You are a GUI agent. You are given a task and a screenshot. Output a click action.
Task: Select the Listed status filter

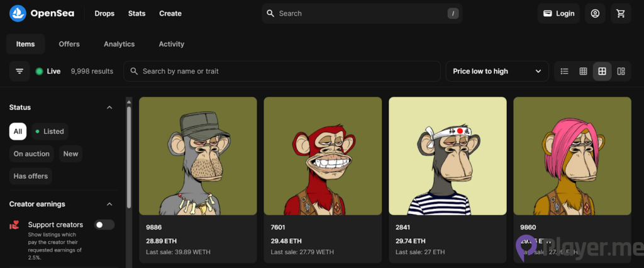tap(50, 131)
